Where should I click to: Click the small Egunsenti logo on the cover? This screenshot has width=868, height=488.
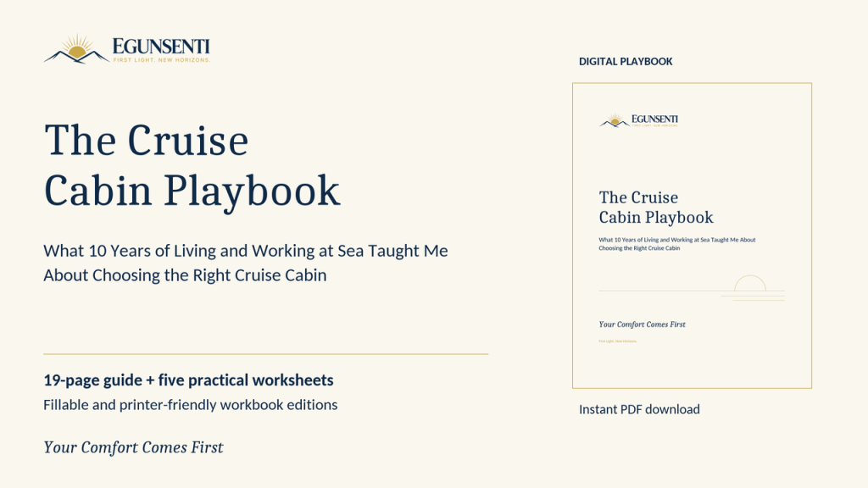coord(639,120)
